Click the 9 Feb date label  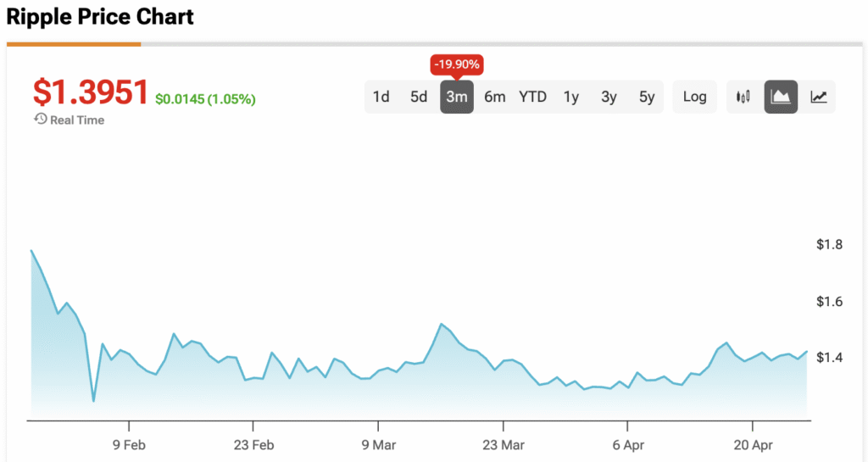point(129,443)
